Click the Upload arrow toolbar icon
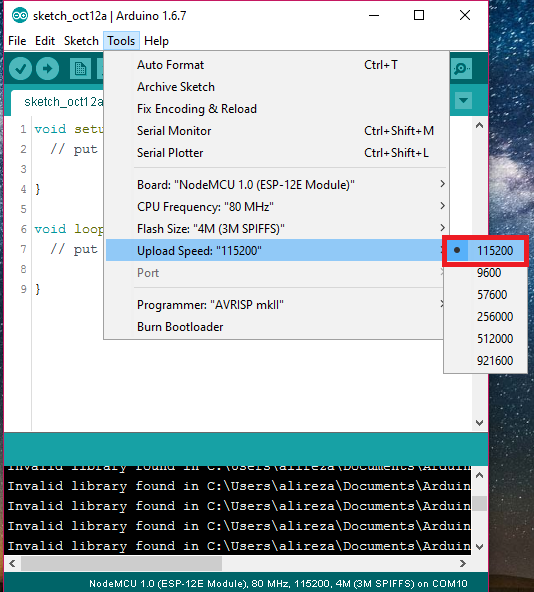The height and width of the screenshot is (592, 534). (48, 69)
